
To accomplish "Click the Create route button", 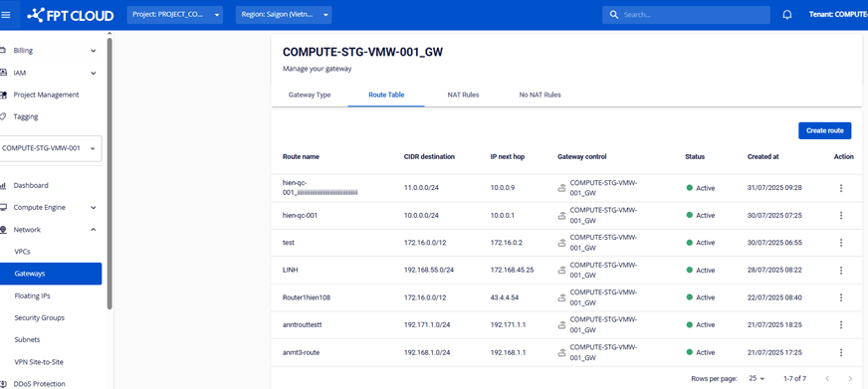I will pos(824,130).
